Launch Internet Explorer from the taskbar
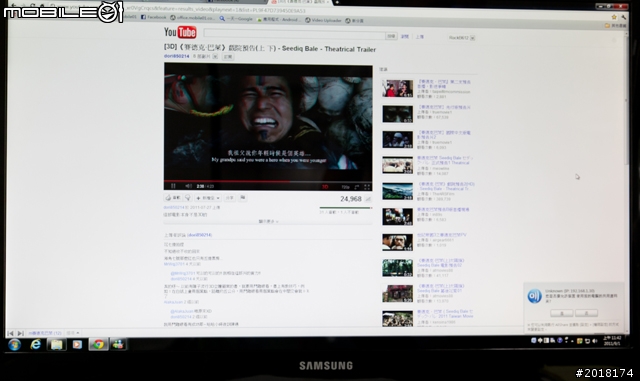This screenshot has height=381, width=640. [x=36, y=345]
